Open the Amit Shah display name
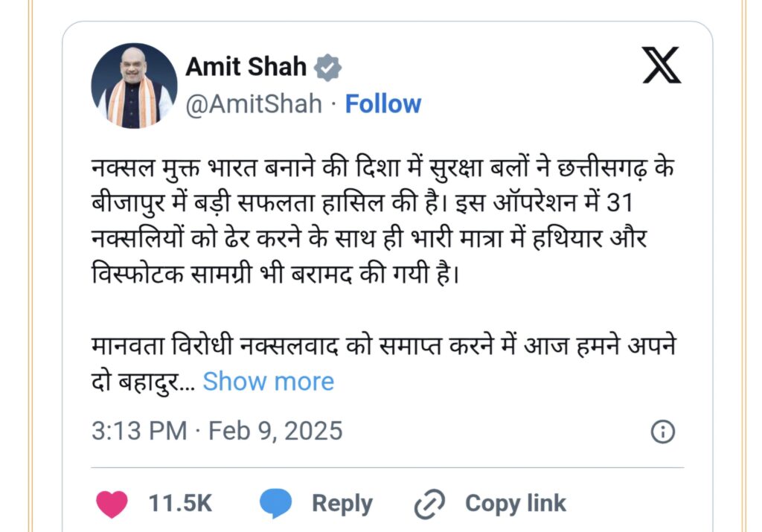This screenshot has width=762, height=532. (x=246, y=66)
